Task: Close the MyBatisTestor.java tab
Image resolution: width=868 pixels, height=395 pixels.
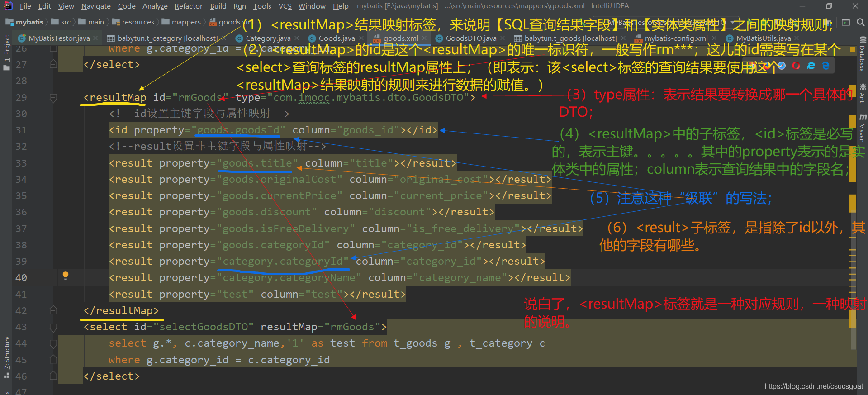Action: [95, 38]
